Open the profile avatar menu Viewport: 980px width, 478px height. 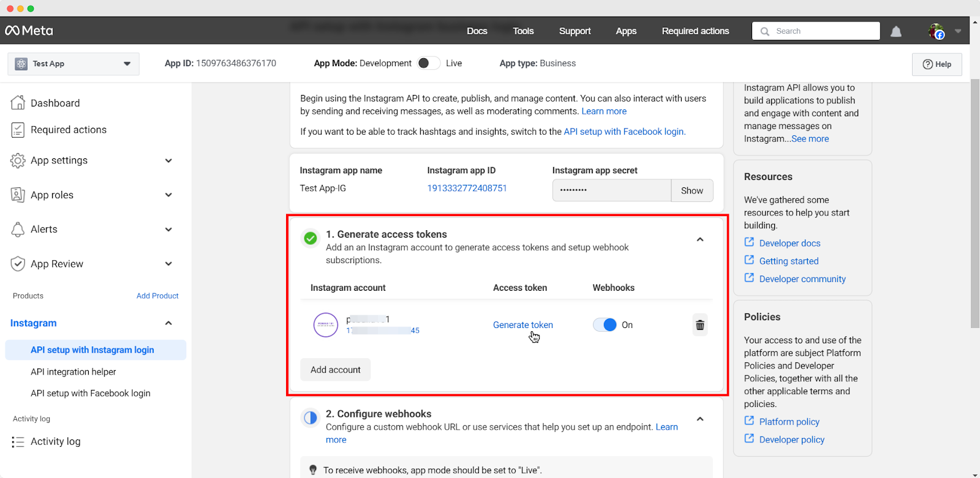[x=936, y=31]
